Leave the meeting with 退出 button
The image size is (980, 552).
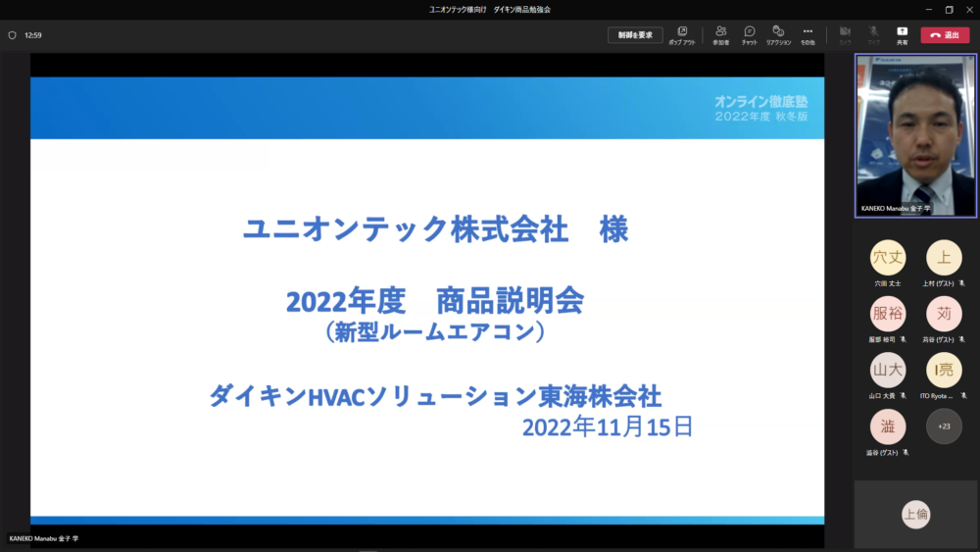point(945,35)
